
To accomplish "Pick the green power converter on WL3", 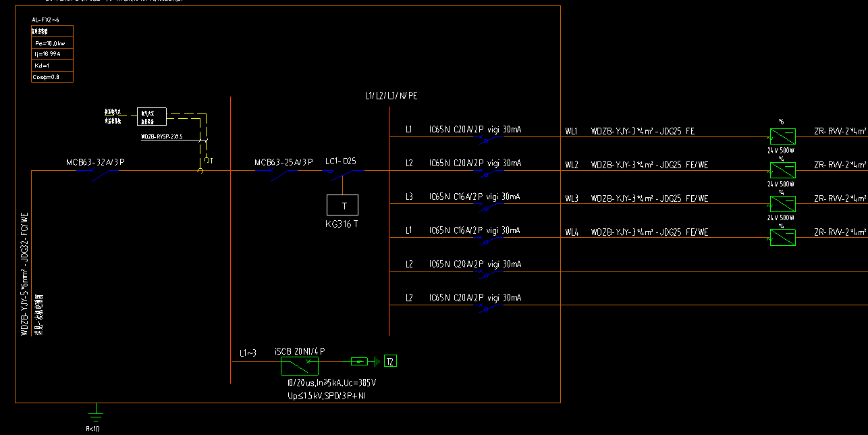I will pyautogui.click(x=783, y=204).
